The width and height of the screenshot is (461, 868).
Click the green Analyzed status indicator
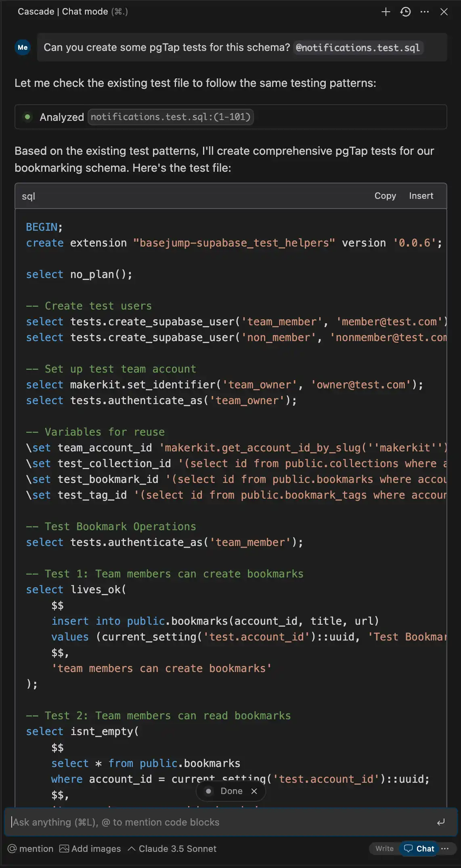click(x=27, y=117)
